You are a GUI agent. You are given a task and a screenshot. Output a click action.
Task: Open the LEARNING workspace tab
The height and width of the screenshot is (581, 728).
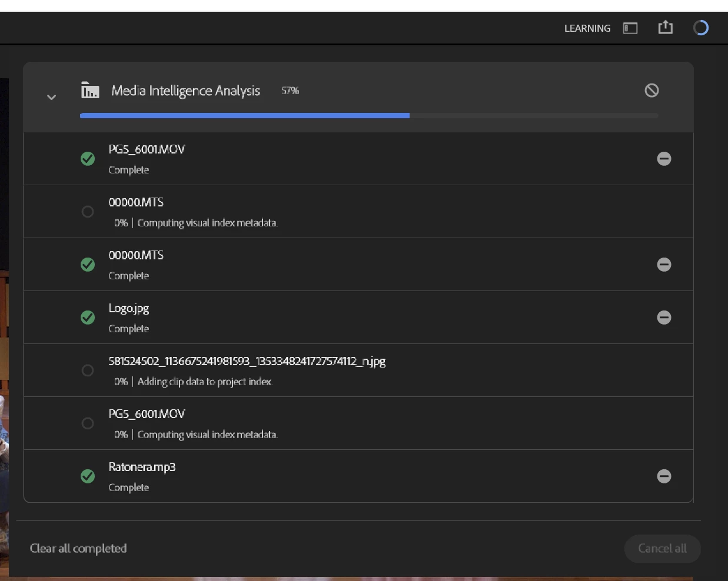(x=587, y=28)
